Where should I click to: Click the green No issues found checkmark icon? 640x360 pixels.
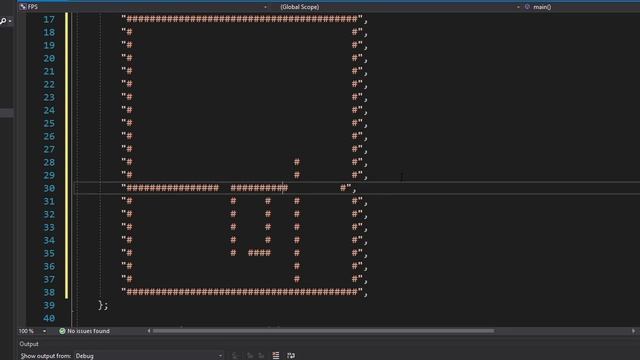tap(62, 331)
